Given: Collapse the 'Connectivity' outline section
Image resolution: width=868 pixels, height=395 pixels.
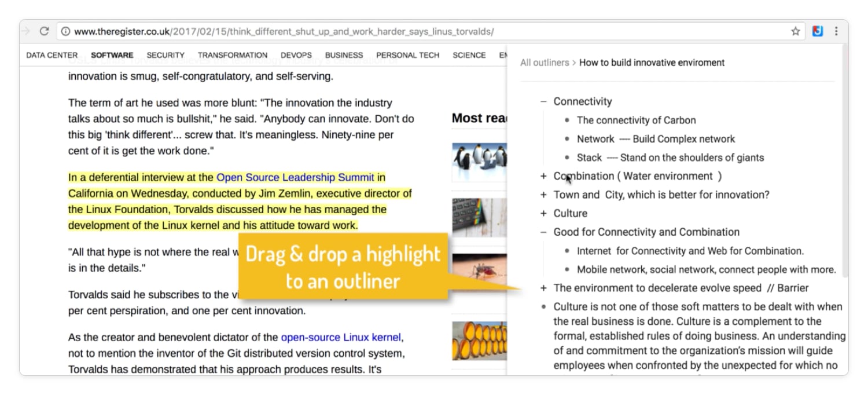Looking at the screenshot, I should click(543, 101).
